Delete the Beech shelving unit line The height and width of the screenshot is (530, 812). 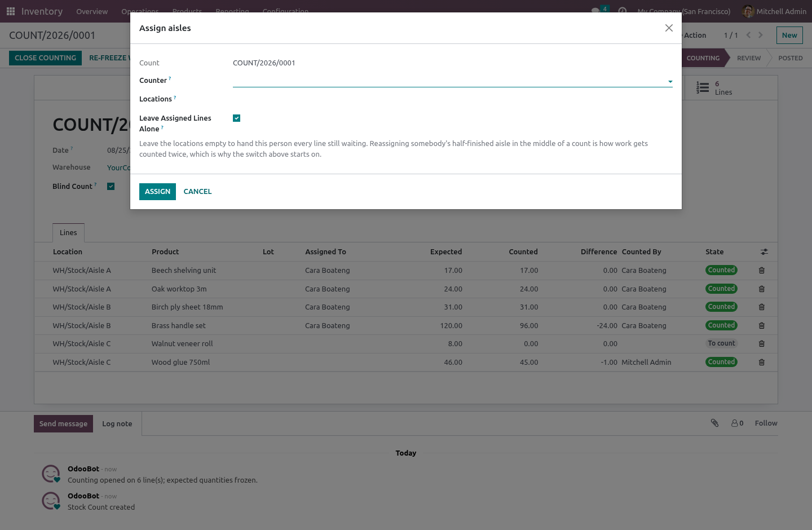(x=762, y=271)
